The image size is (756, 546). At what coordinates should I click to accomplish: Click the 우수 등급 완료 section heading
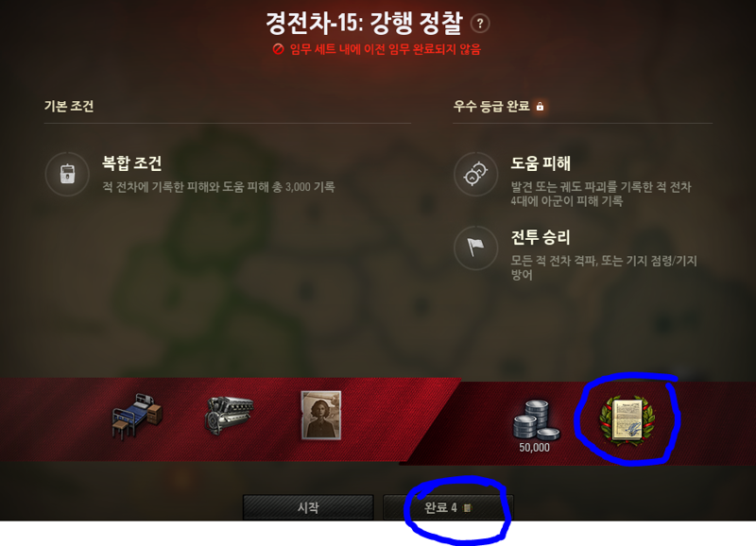tap(491, 106)
